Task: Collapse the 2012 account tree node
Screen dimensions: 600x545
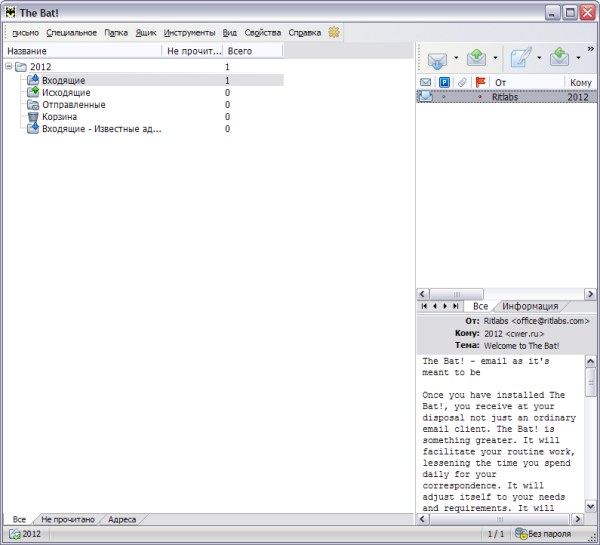Action: (9, 67)
